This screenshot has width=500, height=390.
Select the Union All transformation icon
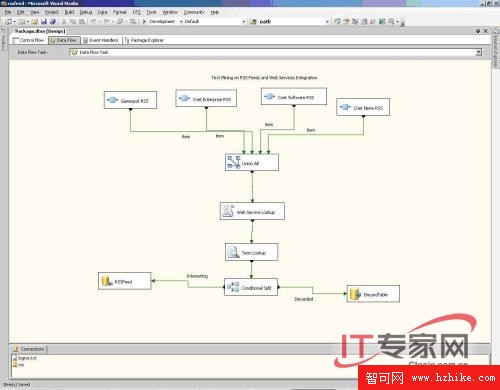click(x=234, y=162)
